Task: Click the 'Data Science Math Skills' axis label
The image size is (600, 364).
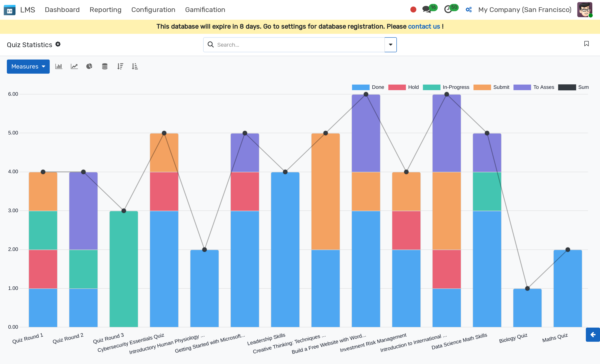Action: pyautogui.click(x=459, y=341)
